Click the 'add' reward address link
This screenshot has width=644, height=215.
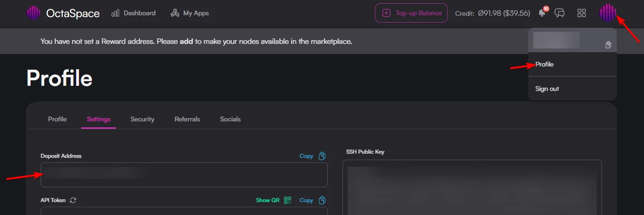pyautogui.click(x=186, y=41)
